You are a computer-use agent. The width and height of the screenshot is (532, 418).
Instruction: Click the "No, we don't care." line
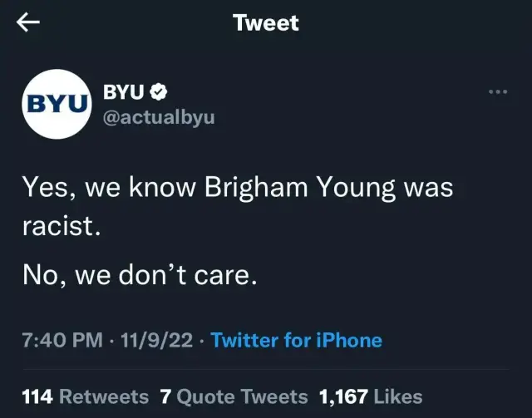[140, 275]
